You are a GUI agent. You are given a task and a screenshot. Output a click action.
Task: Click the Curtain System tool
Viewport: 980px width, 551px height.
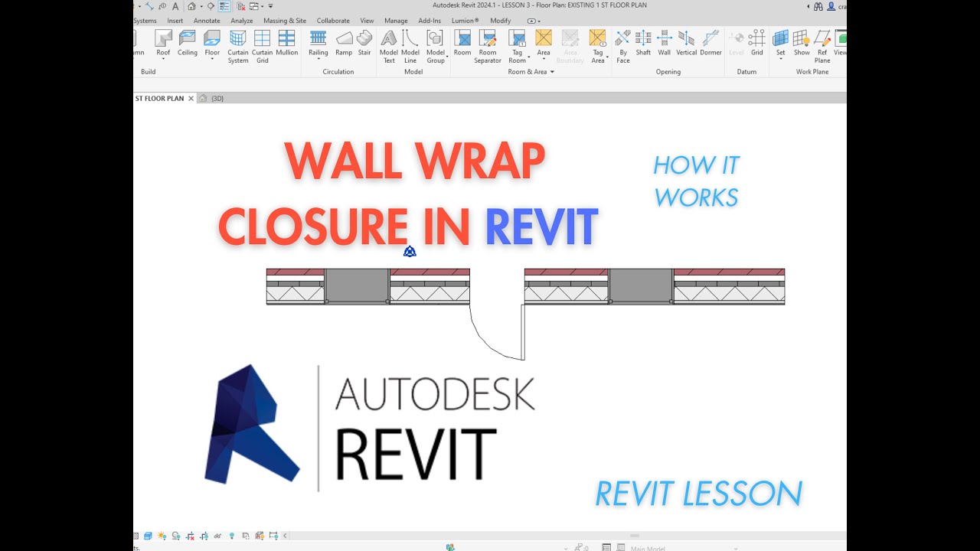238,46
